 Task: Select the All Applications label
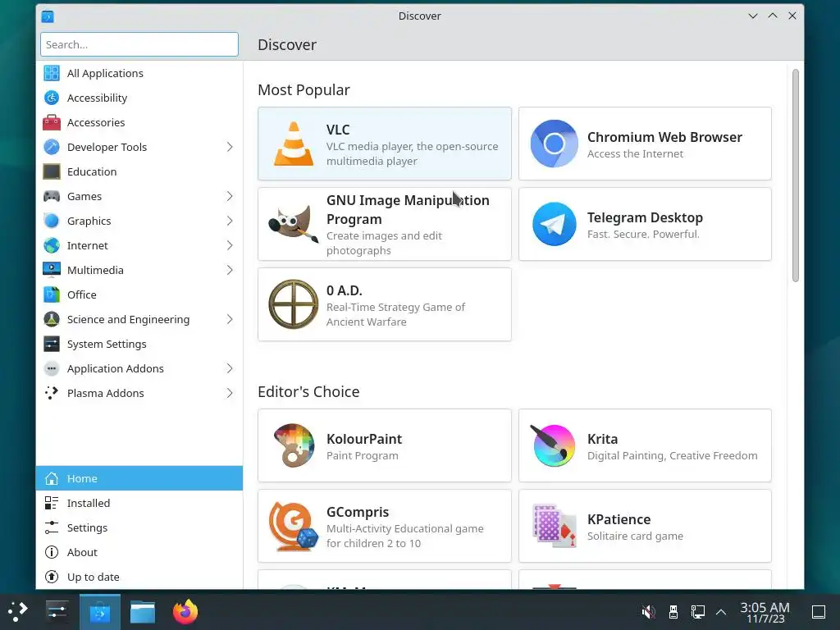coord(105,73)
